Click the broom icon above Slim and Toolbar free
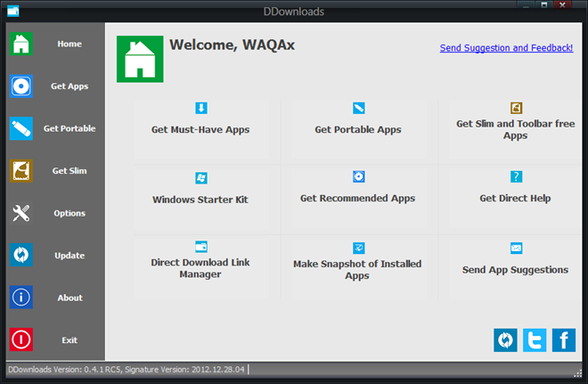Viewport: 588px width, 384px height. click(517, 108)
